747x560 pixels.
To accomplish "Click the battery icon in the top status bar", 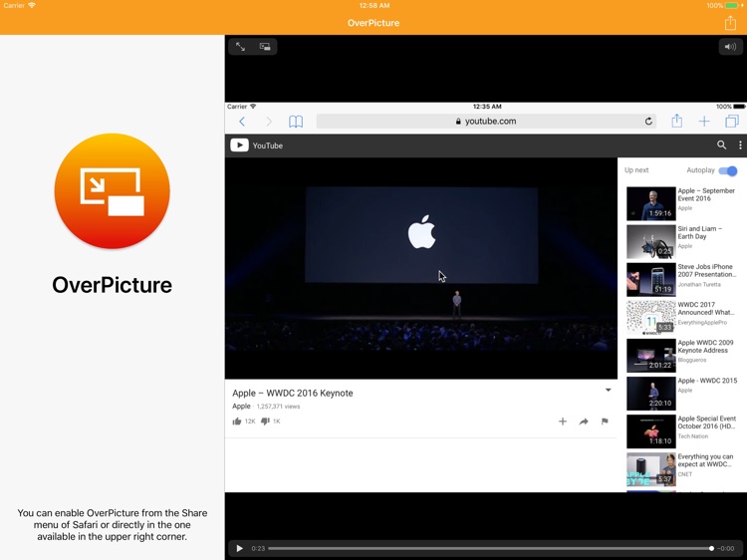I will (732, 5).
